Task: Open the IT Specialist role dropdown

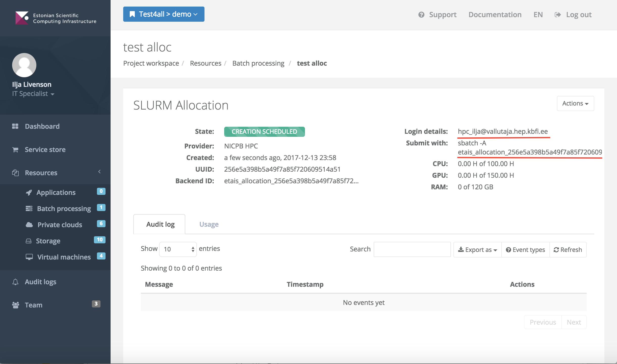Action: pos(33,94)
